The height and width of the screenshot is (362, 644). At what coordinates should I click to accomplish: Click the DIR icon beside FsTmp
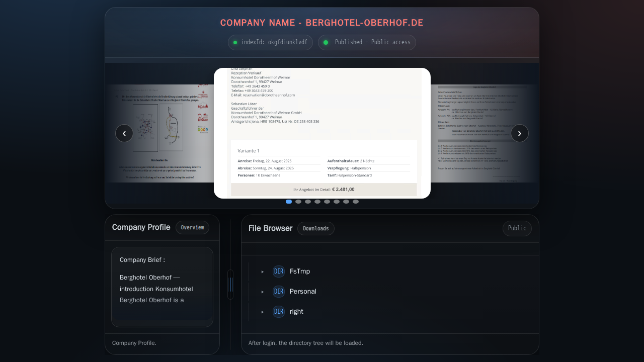pyautogui.click(x=279, y=271)
